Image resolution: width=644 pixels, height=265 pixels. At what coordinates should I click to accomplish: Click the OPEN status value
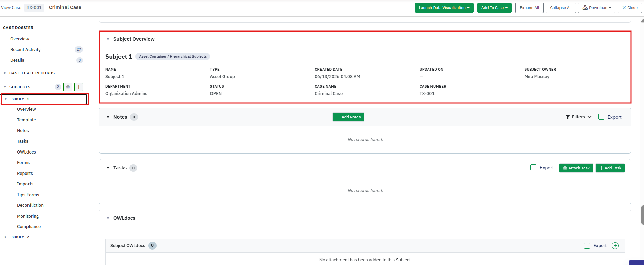click(x=216, y=94)
